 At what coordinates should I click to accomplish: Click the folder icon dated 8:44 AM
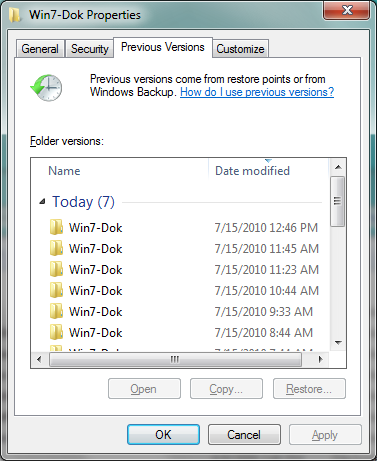56,332
